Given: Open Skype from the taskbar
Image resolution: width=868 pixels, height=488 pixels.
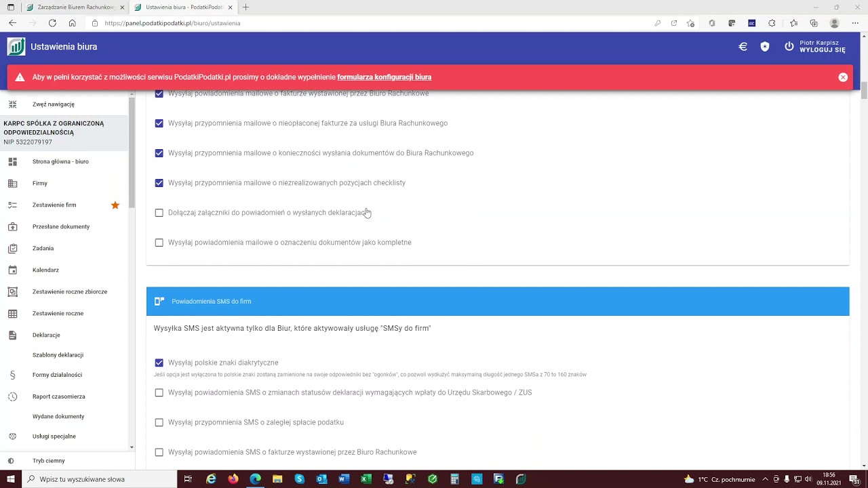Looking at the screenshot, I should click(x=300, y=479).
